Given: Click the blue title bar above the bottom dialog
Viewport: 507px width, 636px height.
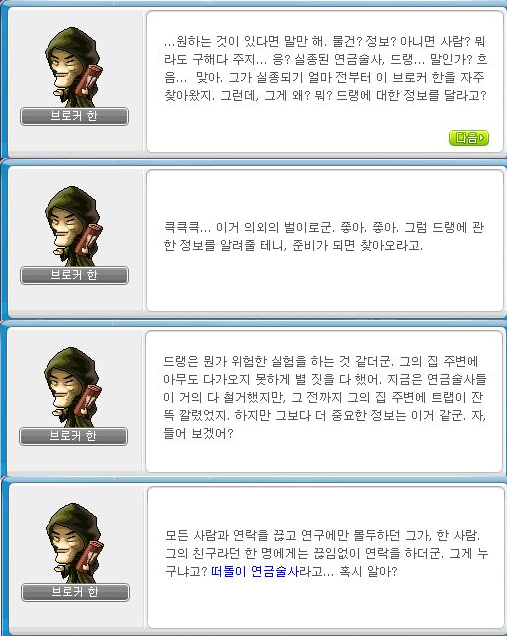Looking at the screenshot, I should [254, 480].
